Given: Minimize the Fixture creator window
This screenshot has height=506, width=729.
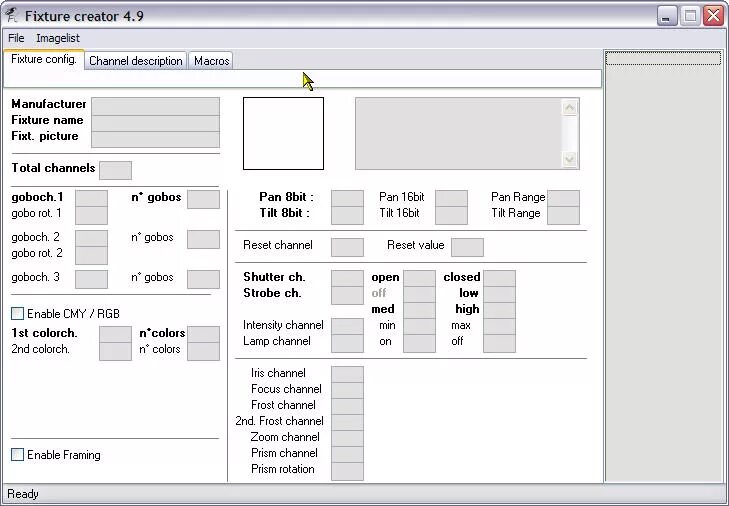Looking at the screenshot, I should tap(667, 16).
